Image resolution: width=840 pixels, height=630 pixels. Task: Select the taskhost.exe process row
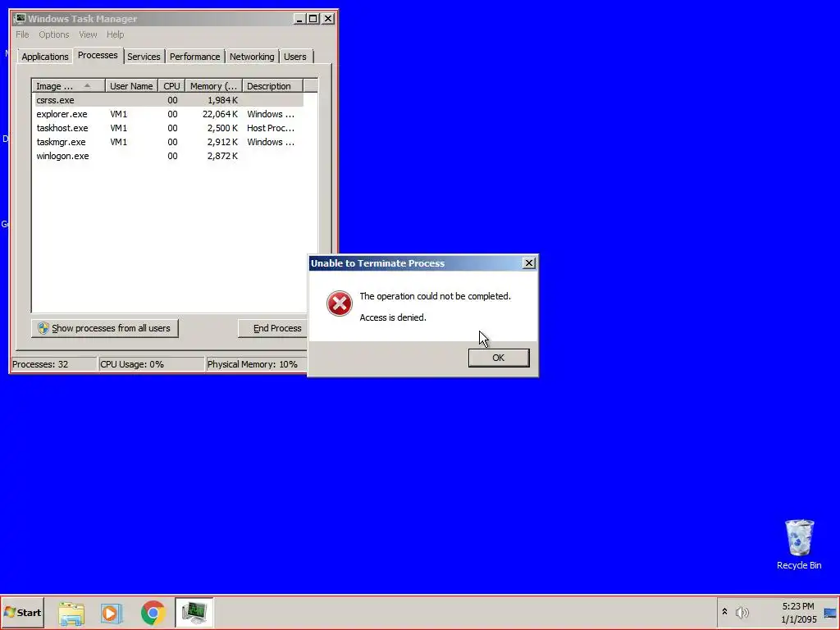169,128
